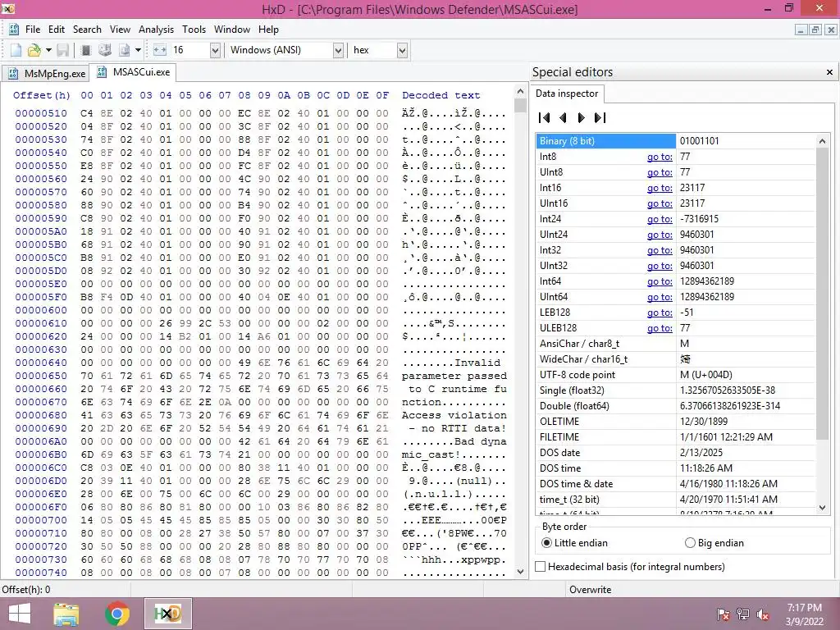
Task: Select the MSASCui.exe document tab
Action: 133,72
